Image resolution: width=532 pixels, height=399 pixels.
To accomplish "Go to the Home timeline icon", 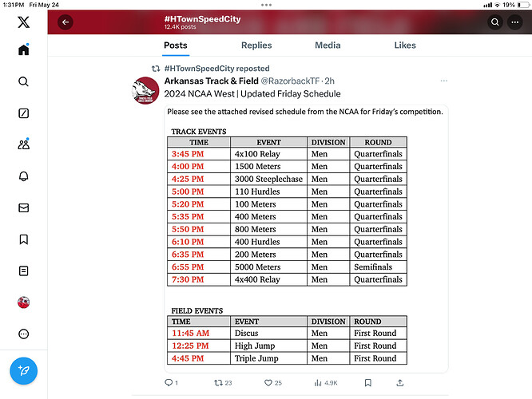I will [x=23, y=50].
